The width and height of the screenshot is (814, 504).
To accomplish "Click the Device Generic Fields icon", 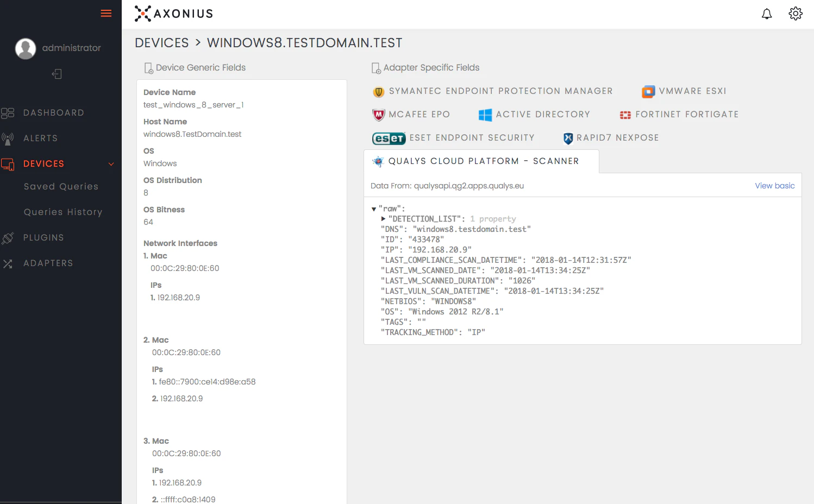I will tap(148, 68).
